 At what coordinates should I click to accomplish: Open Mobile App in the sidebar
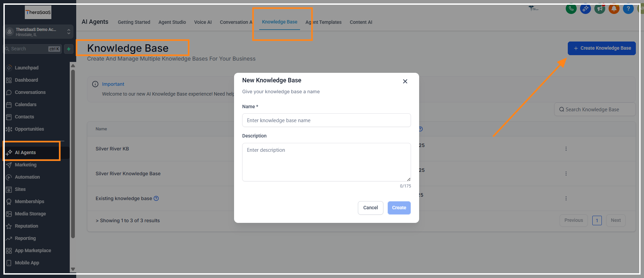pos(27,263)
